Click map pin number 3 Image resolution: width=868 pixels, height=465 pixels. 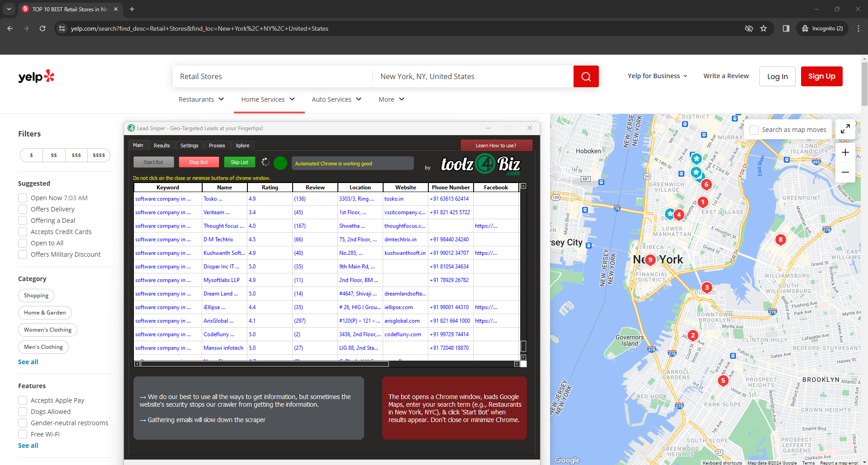pyautogui.click(x=707, y=287)
